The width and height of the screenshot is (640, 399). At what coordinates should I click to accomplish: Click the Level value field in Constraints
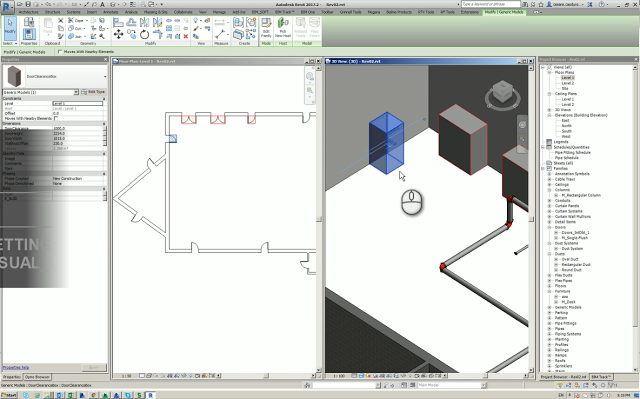tap(78, 104)
